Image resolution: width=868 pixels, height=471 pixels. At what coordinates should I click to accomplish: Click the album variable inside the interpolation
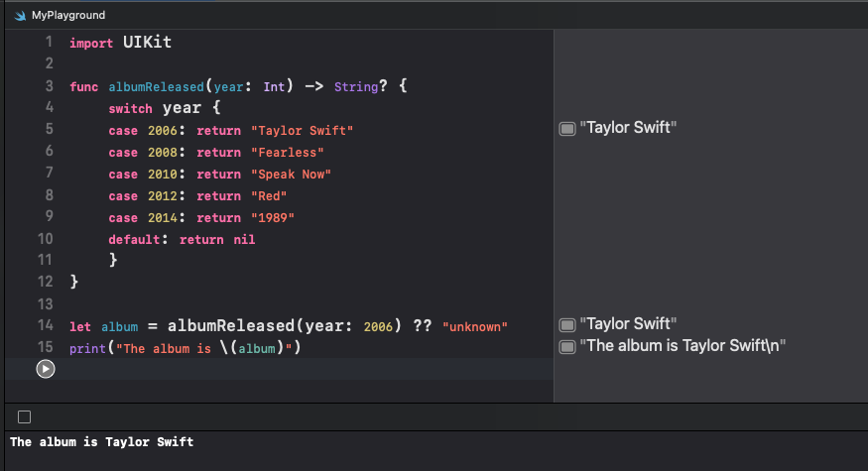pyautogui.click(x=257, y=349)
